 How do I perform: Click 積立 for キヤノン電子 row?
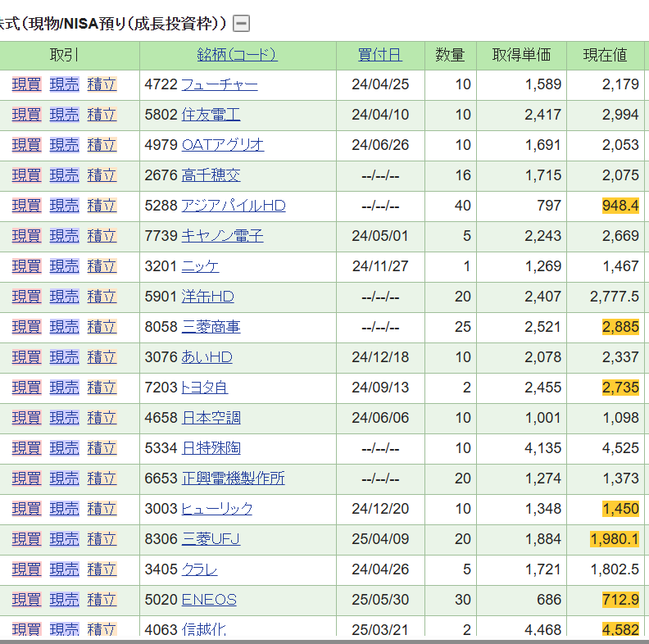102,236
